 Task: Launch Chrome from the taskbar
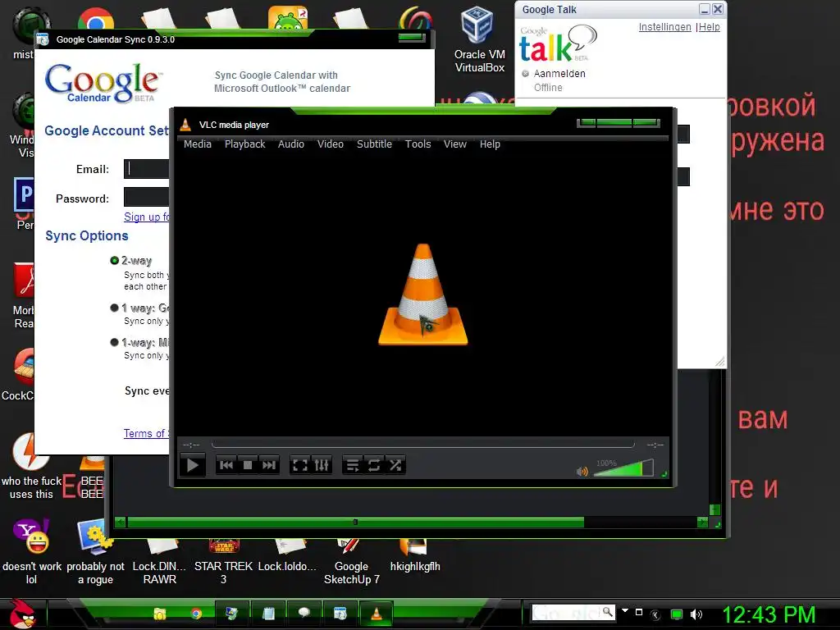(196, 614)
